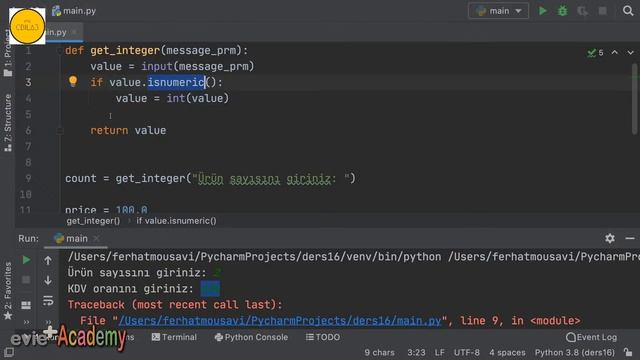Toggle read-only lock icon in status bar
Screen dimensions: 640x360
(x=629, y=353)
